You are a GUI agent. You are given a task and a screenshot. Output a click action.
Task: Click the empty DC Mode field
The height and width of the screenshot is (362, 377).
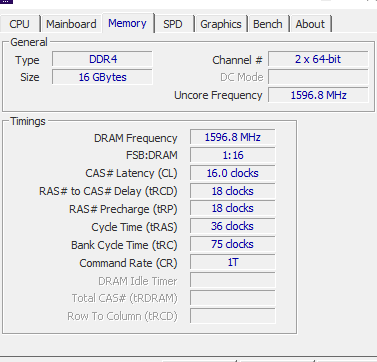point(318,77)
